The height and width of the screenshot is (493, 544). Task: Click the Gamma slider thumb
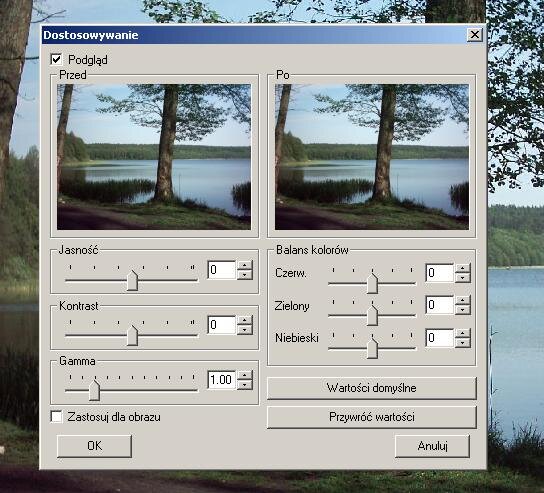pyautogui.click(x=94, y=391)
